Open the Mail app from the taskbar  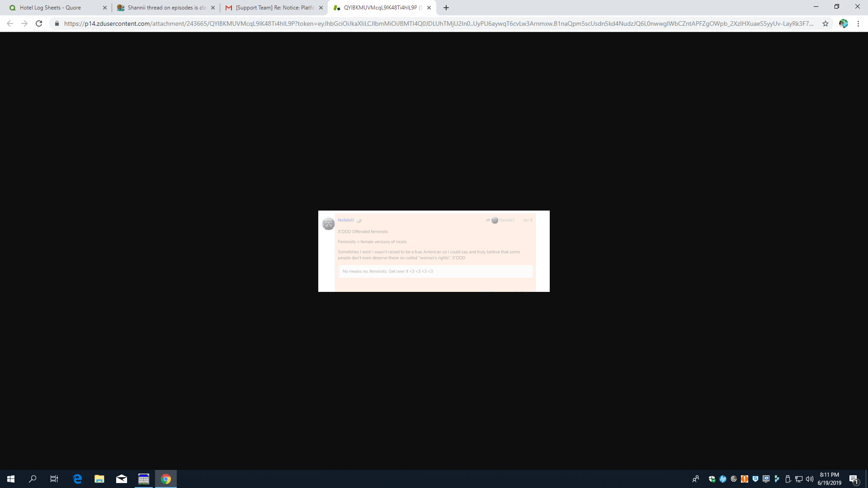[x=122, y=479]
